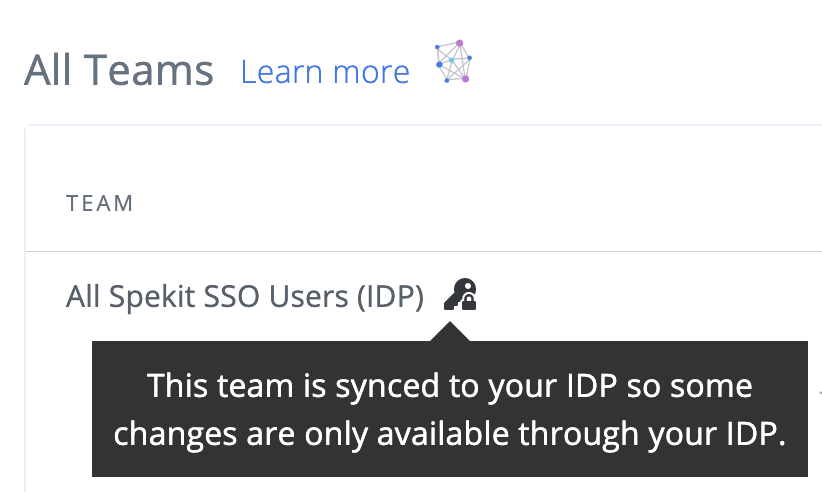The height and width of the screenshot is (492, 822).
Task: Sort by the TEAM column header
Action: (100, 203)
